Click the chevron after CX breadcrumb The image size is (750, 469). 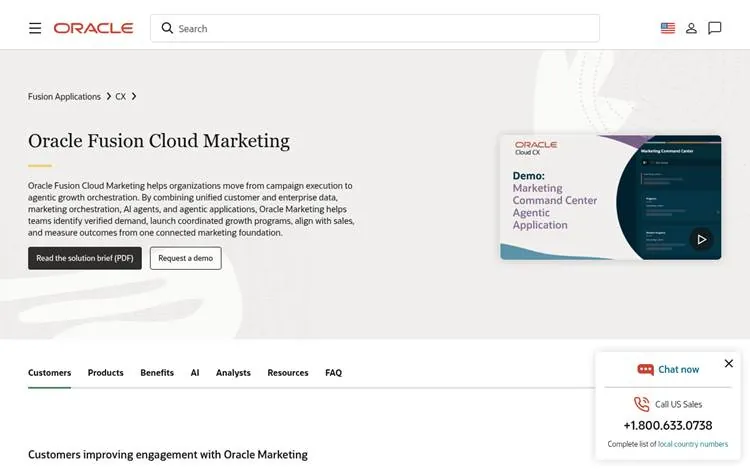pyautogui.click(x=134, y=97)
